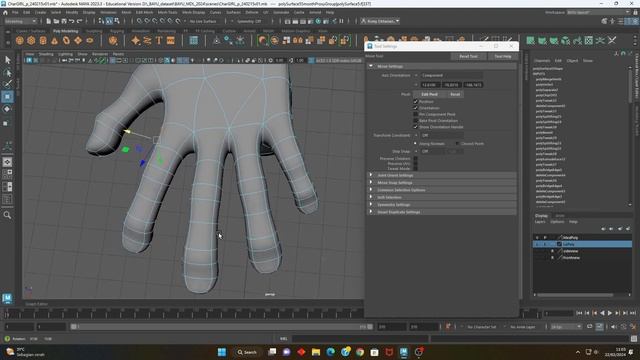Select Closest Point radio option
The width and height of the screenshot is (640, 360).
click(x=457, y=144)
